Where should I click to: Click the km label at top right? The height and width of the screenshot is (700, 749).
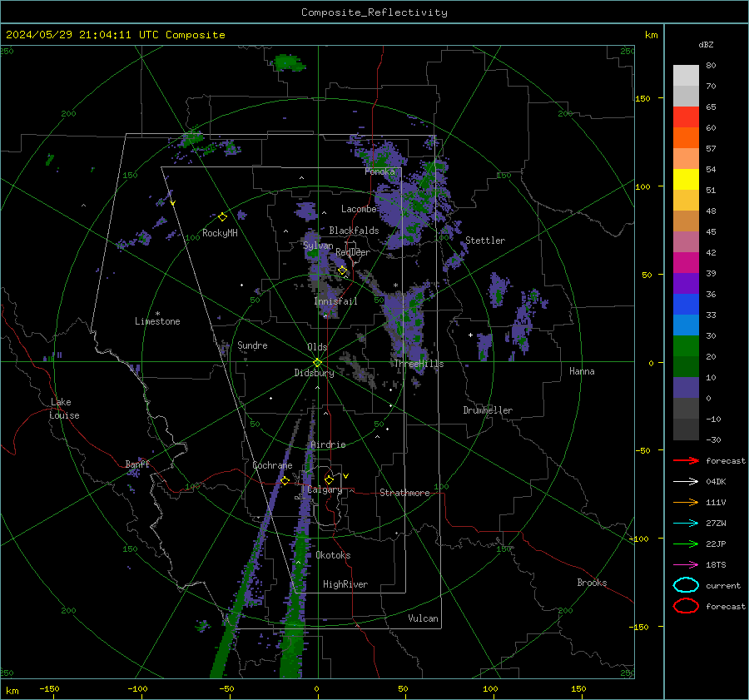[651, 35]
